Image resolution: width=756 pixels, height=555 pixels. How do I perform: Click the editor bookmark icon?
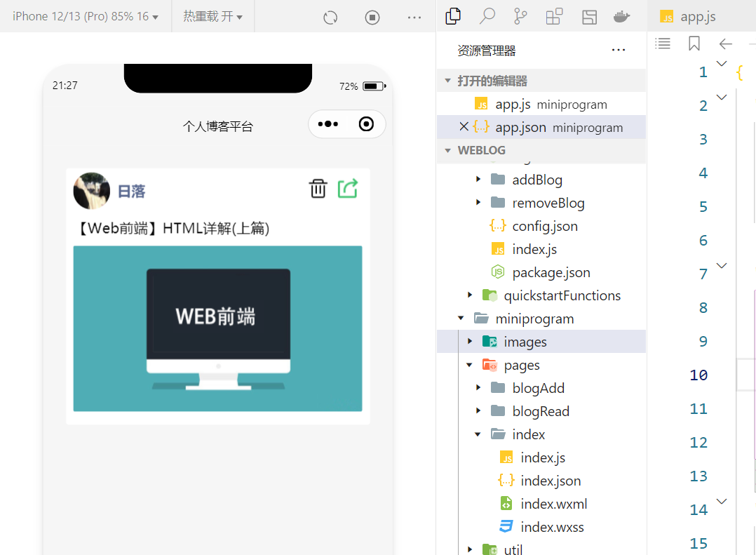click(694, 44)
